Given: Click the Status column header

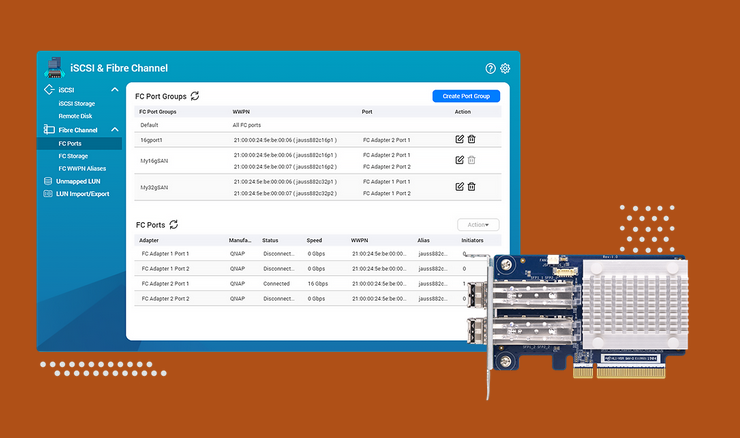Looking at the screenshot, I should pyautogui.click(x=270, y=240).
